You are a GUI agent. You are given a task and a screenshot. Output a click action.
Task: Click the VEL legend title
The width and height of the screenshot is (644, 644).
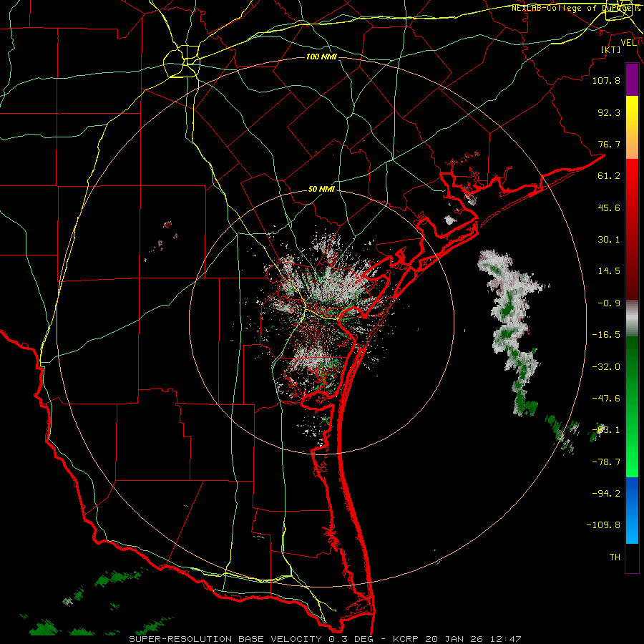click(x=628, y=42)
